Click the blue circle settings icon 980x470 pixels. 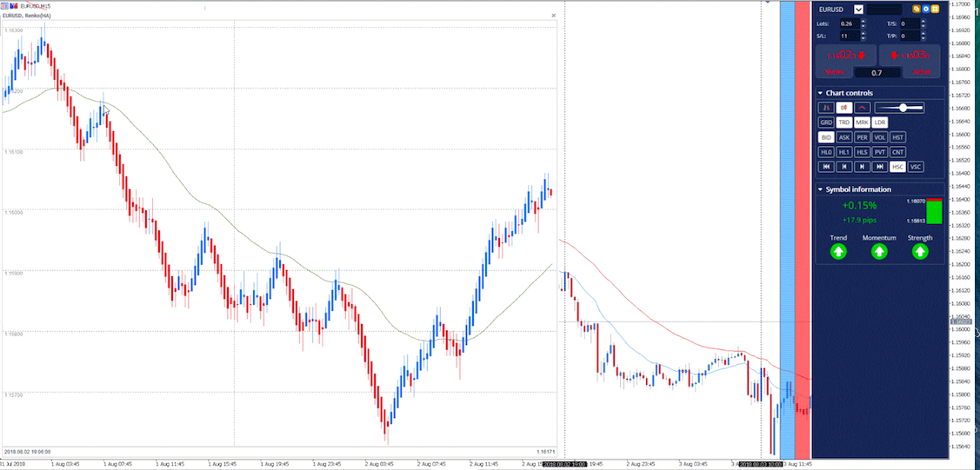click(x=925, y=10)
